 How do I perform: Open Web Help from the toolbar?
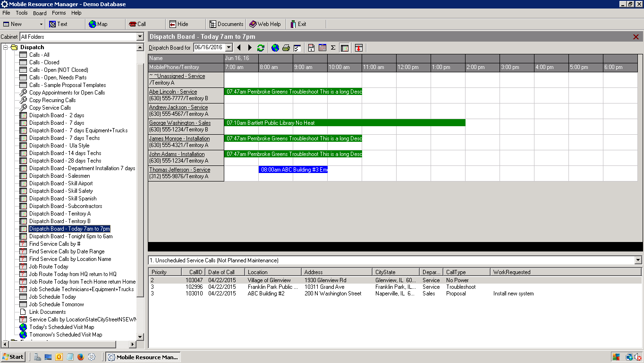(x=265, y=24)
